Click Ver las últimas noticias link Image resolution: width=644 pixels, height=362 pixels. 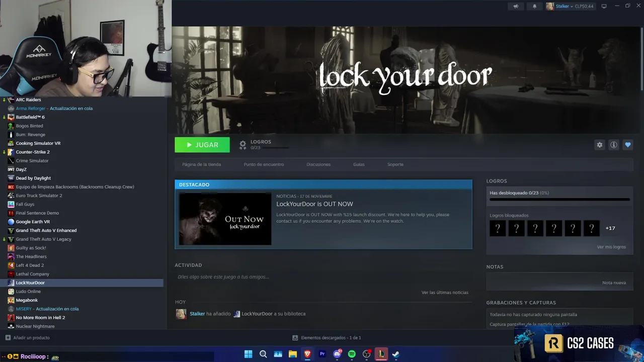coord(445,293)
